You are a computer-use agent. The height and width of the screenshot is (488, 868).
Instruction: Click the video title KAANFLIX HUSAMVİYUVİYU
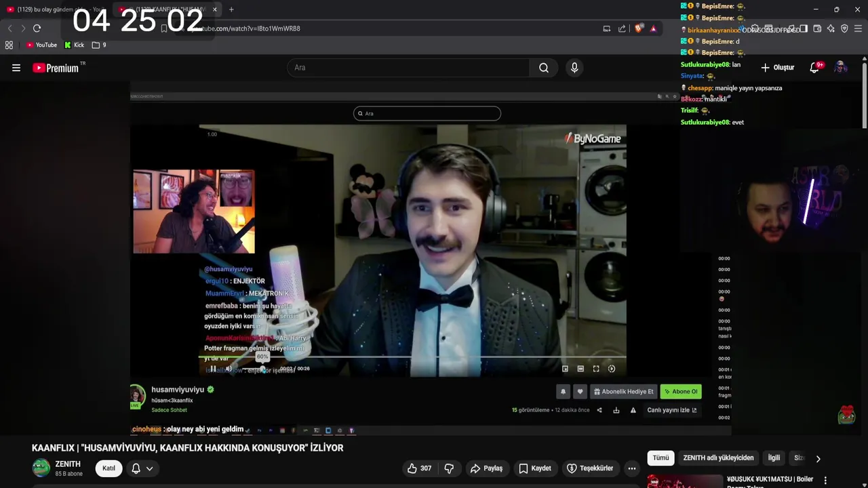point(188,448)
